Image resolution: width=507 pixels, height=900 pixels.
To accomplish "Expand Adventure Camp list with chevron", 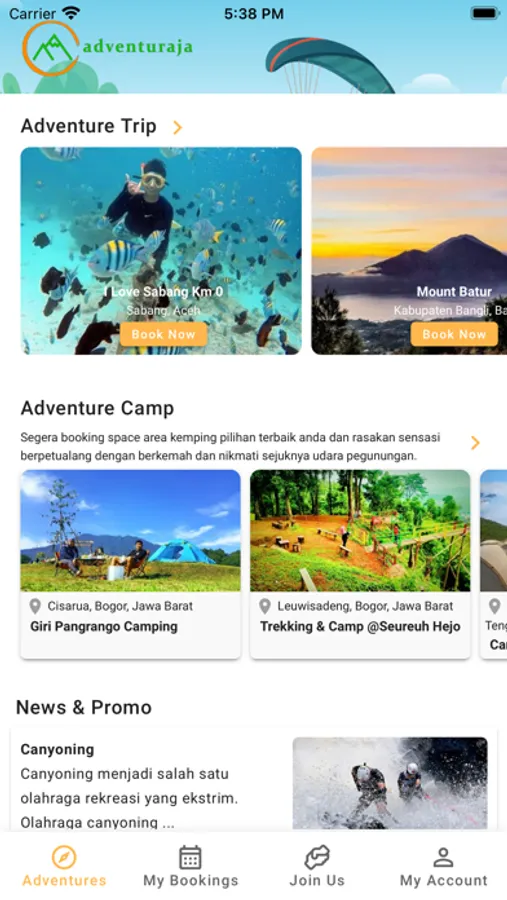I will 475,443.
